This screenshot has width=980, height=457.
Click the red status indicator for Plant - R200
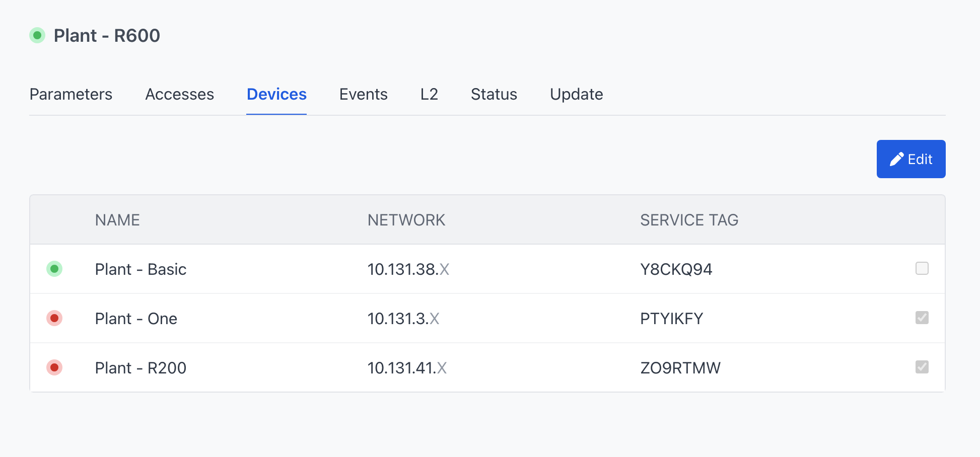pos(54,367)
